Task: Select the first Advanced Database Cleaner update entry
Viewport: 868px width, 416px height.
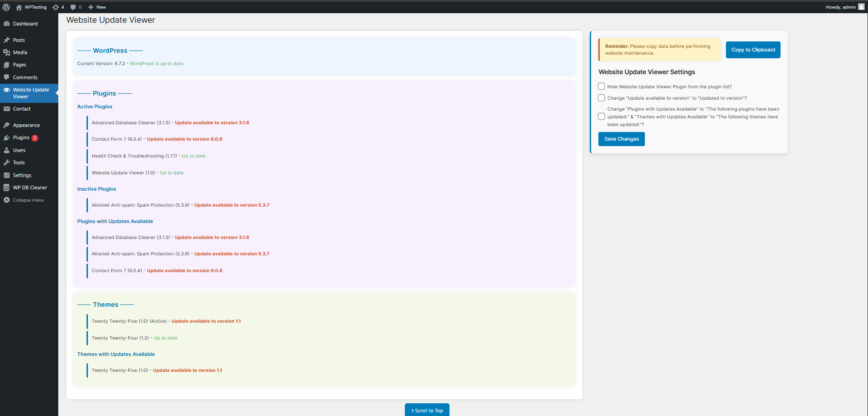Action: tap(170, 123)
